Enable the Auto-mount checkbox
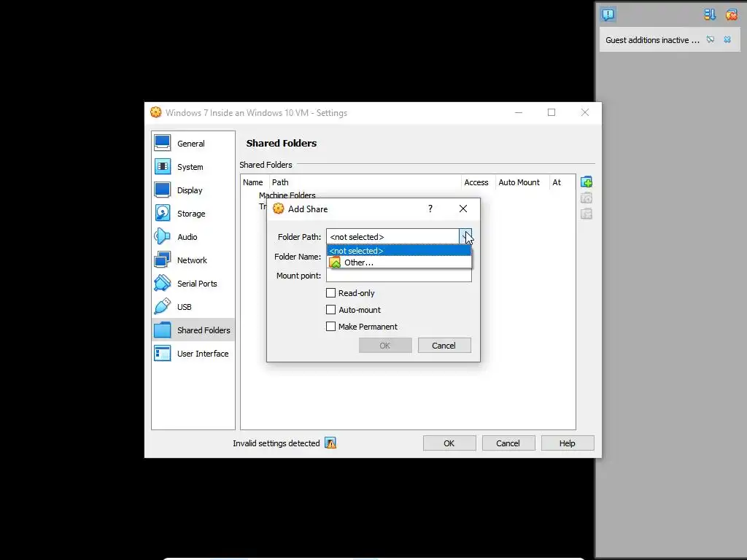The height and width of the screenshot is (560, 747). point(330,309)
